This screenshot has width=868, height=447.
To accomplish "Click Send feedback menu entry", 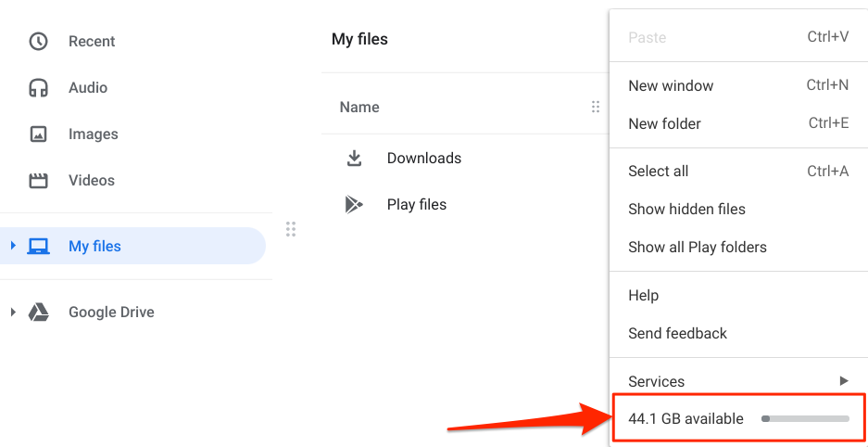I will coord(677,333).
